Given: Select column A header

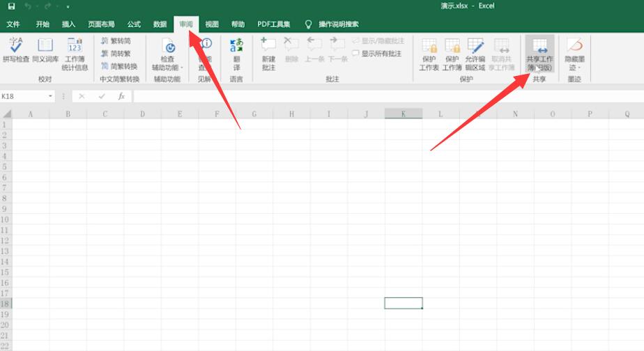Looking at the screenshot, I should click(31, 114).
